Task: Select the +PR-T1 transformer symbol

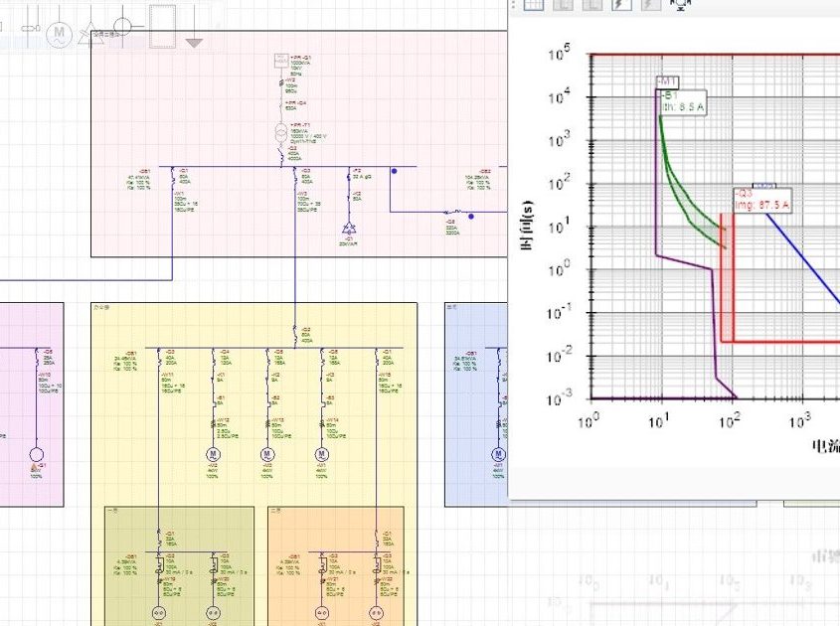Action: point(281,132)
